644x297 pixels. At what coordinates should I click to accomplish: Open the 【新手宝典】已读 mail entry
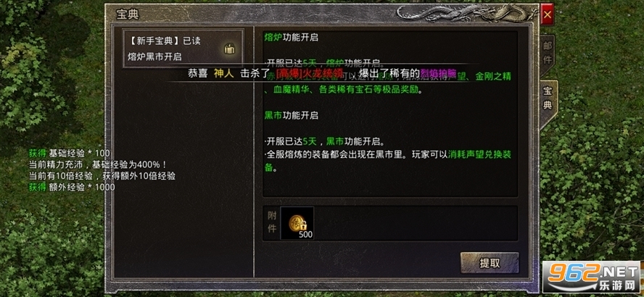point(183,49)
